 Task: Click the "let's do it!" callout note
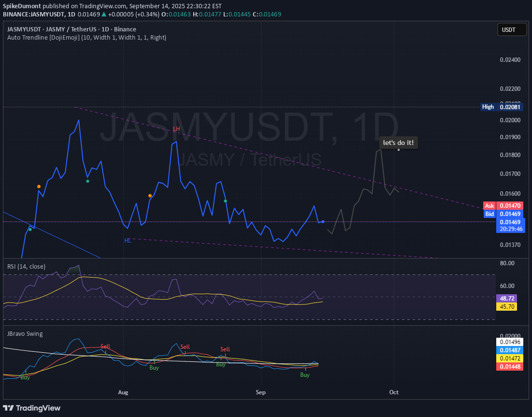[x=398, y=143]
